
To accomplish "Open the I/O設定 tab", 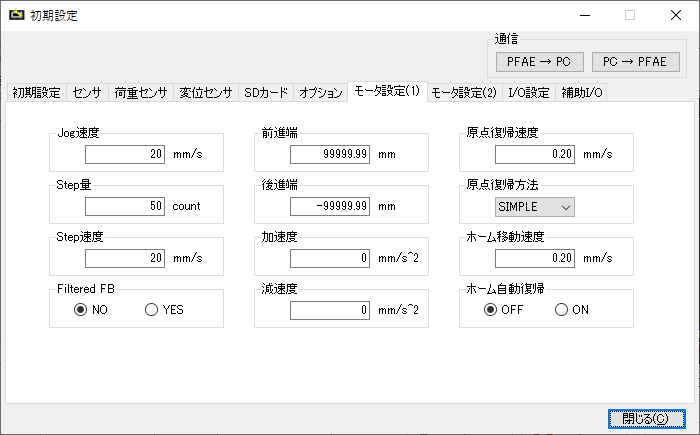I will point(529,92).
